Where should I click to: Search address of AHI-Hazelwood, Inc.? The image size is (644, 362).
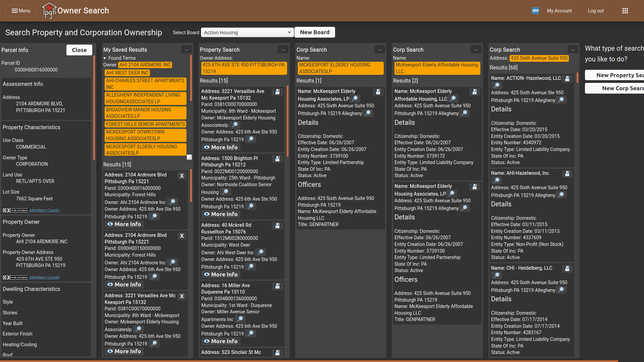tap(561, 195)
